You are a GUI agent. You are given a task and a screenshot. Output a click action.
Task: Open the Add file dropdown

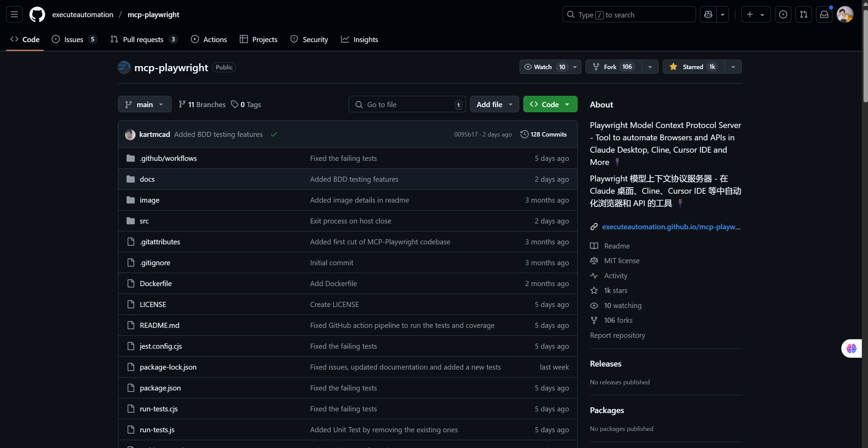494,104
